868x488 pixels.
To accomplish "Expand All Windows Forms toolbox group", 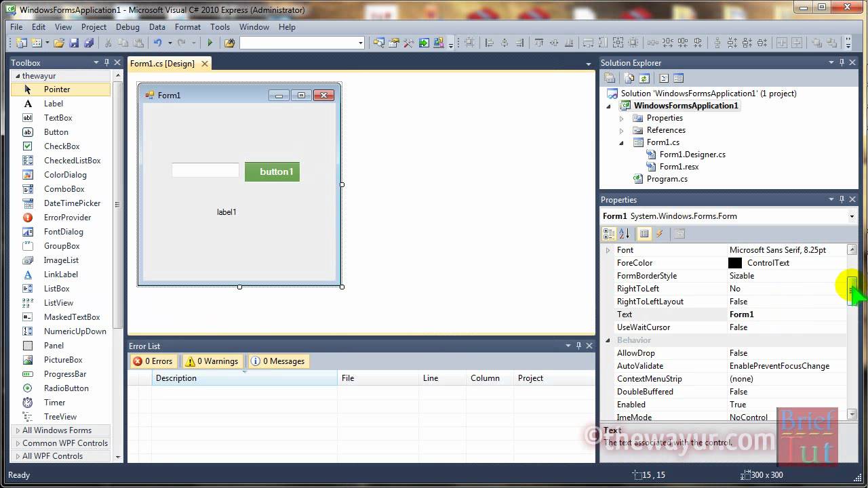I will (61, 430).
